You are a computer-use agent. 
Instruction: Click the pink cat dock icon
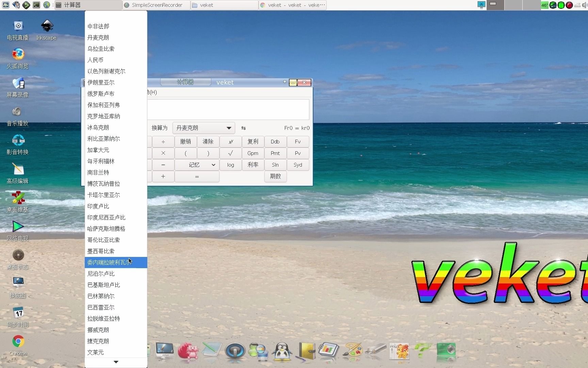click(188, 351)
